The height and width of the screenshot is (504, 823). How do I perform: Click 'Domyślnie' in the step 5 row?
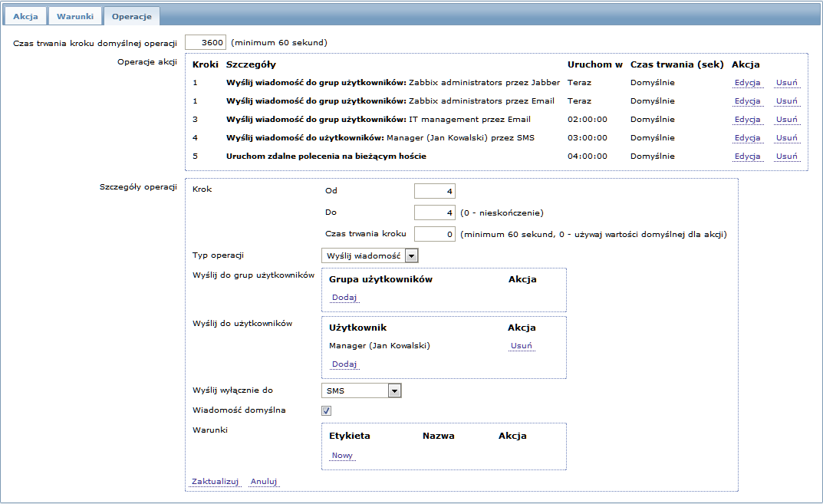tap(653, 156)
